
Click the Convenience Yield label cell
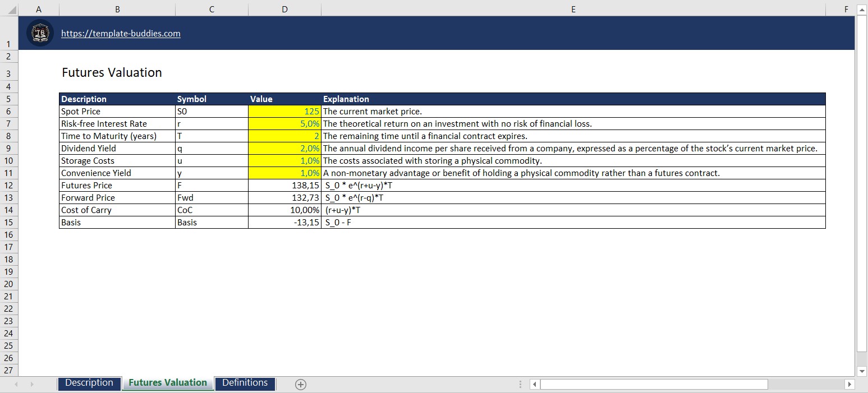click(x=117, y=173)
